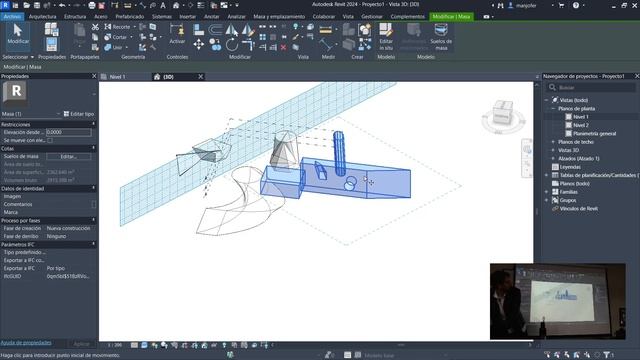Click the Buscar search field in project browser
640x360 pixels.
[592, 87]
